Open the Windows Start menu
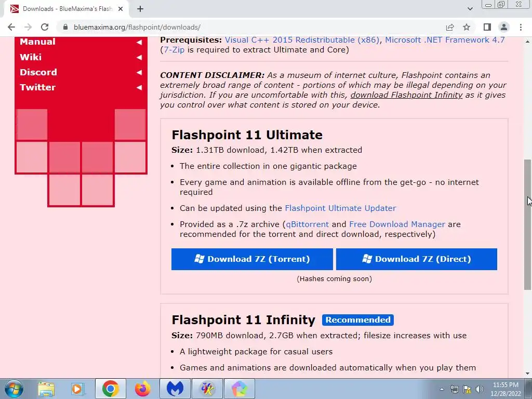 pyautogui.click(x=14, y=389)
